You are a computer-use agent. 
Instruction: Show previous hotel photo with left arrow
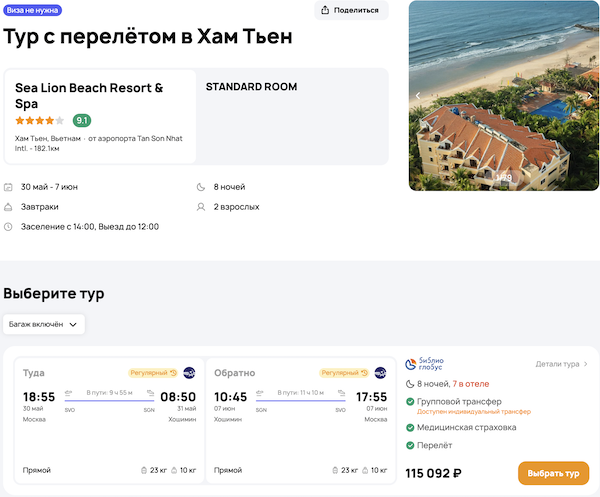pyautogui.click(x=418, y=96)
